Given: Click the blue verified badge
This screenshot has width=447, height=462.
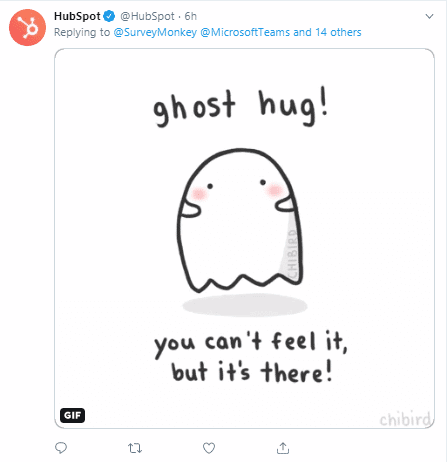Looking at the screenshot, I should pos(109,16).
